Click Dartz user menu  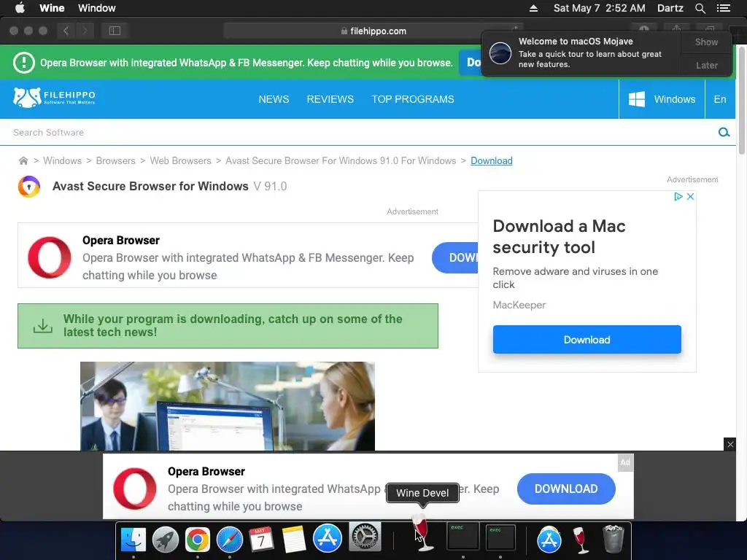670,8
